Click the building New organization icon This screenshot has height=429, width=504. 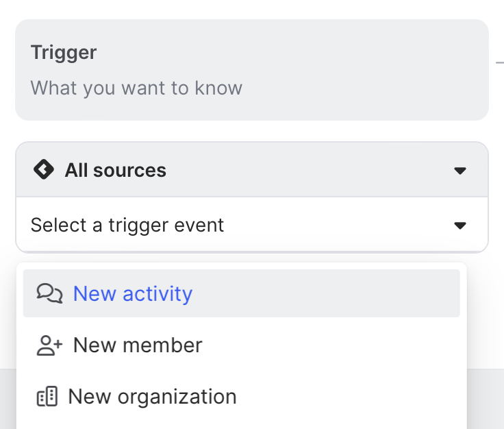pyautogui.click(x=47, y=397)
